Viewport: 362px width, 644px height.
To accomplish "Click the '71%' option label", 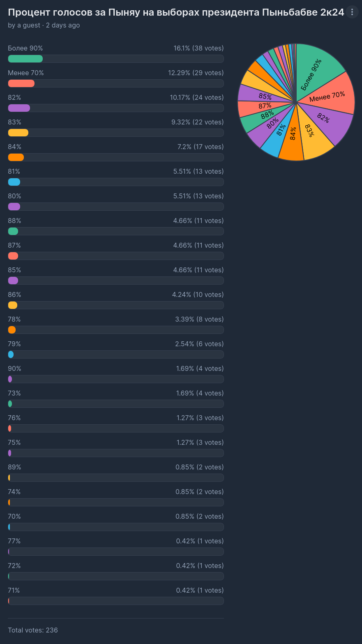I will pos(14,590).
